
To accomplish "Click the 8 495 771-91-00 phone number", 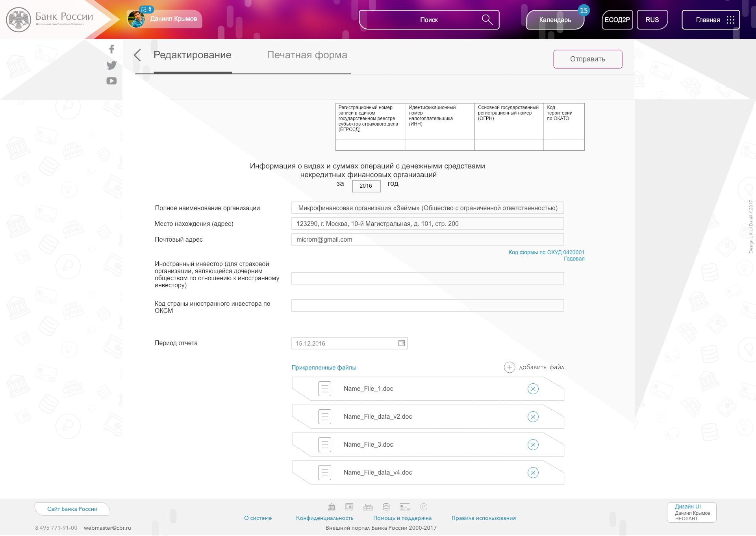I will [56, 528].
